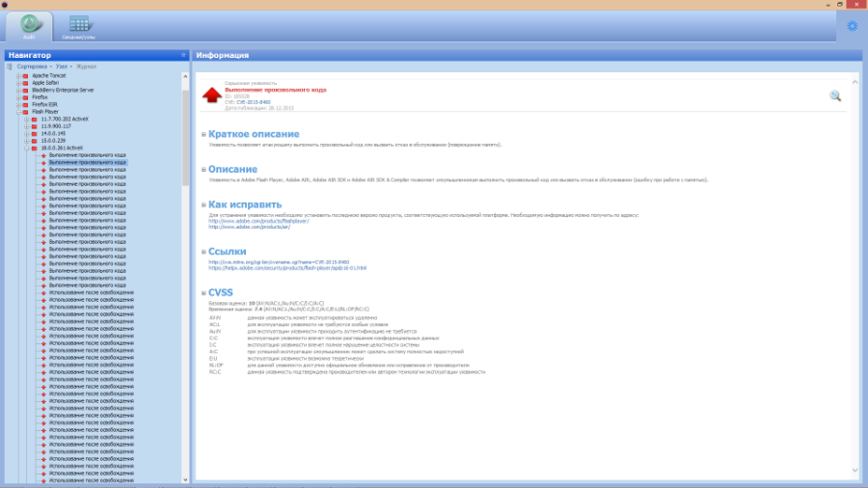
Task: Click the tree view icon beside Сортировка
Action: pos(10,67)
